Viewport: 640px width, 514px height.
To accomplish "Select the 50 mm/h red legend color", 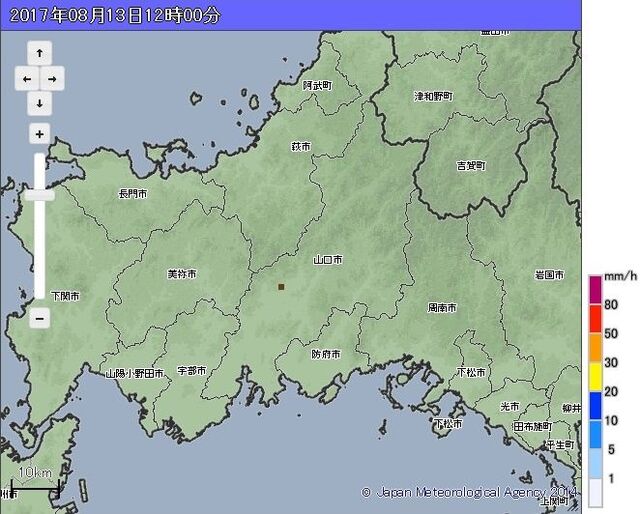I will (595, 319).
